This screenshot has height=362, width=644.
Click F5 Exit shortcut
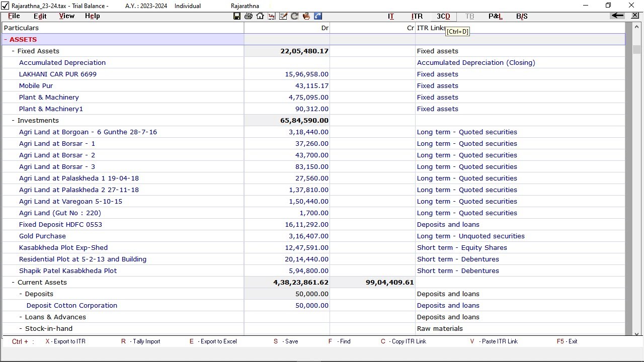pyautogui.click(x=567, y=341)
